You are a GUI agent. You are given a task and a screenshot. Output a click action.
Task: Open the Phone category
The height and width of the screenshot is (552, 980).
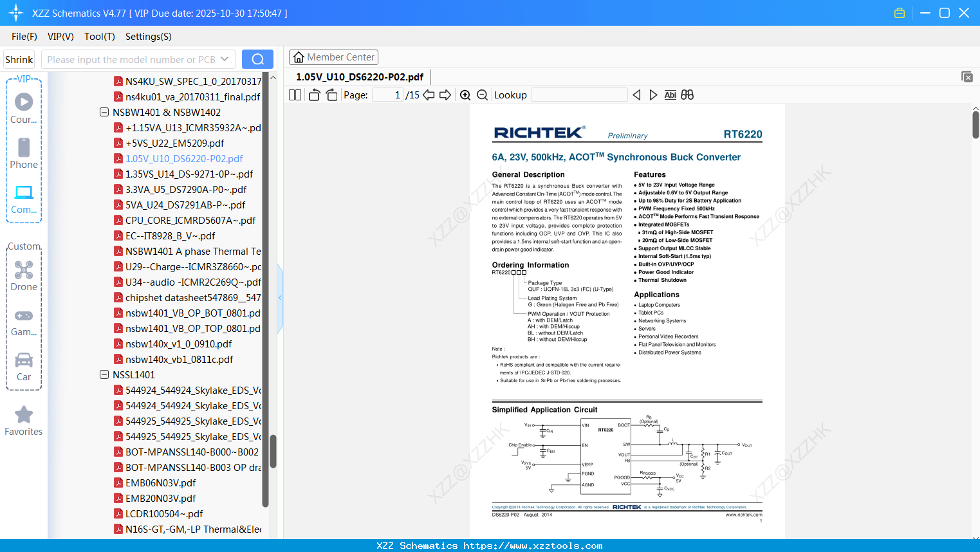click(24, 153)
